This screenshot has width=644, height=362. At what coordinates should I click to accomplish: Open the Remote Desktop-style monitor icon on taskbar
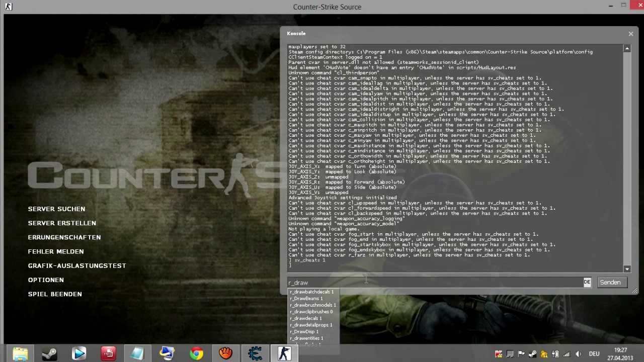pyautogui.click(x=167, y=353)
